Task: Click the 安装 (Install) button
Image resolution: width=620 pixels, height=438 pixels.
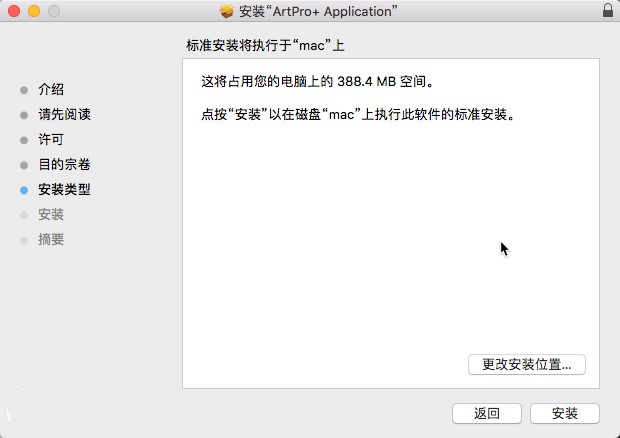Action: click(565, 413)
